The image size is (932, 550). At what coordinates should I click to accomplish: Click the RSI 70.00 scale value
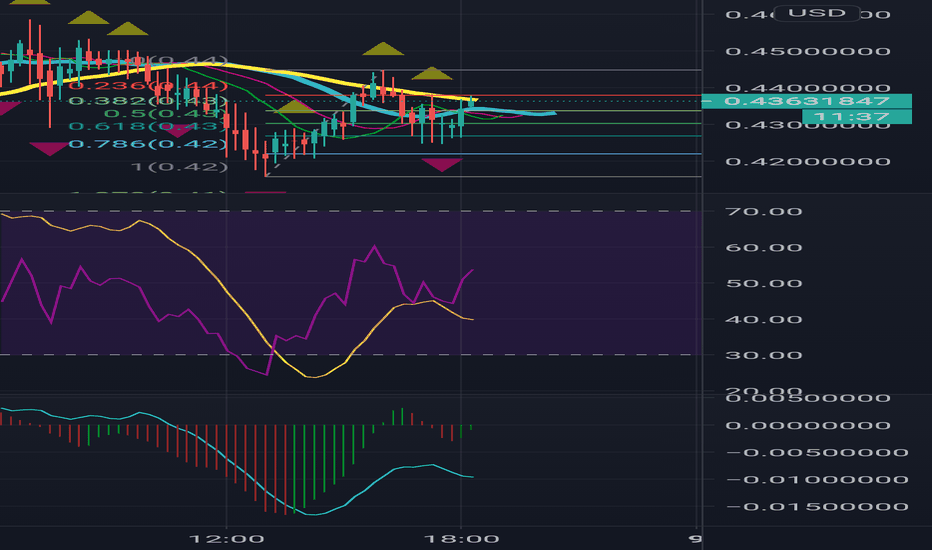[x=763, y=212]
